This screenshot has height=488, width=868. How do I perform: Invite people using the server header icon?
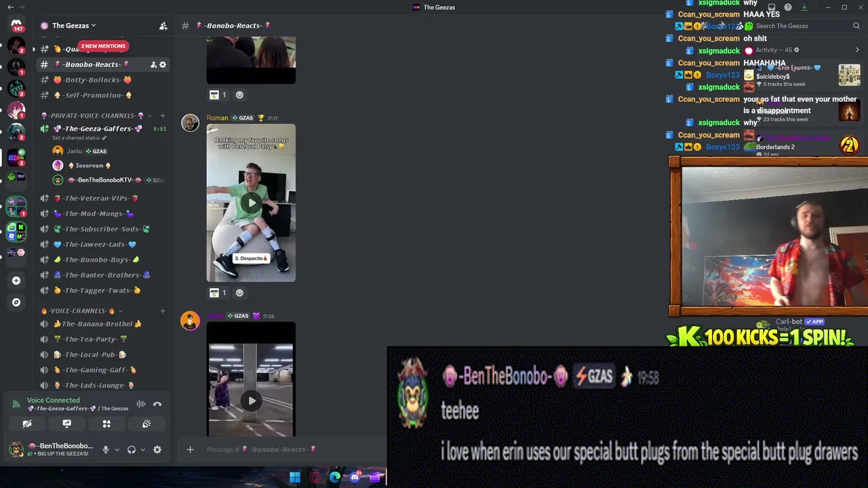(163, 26)
